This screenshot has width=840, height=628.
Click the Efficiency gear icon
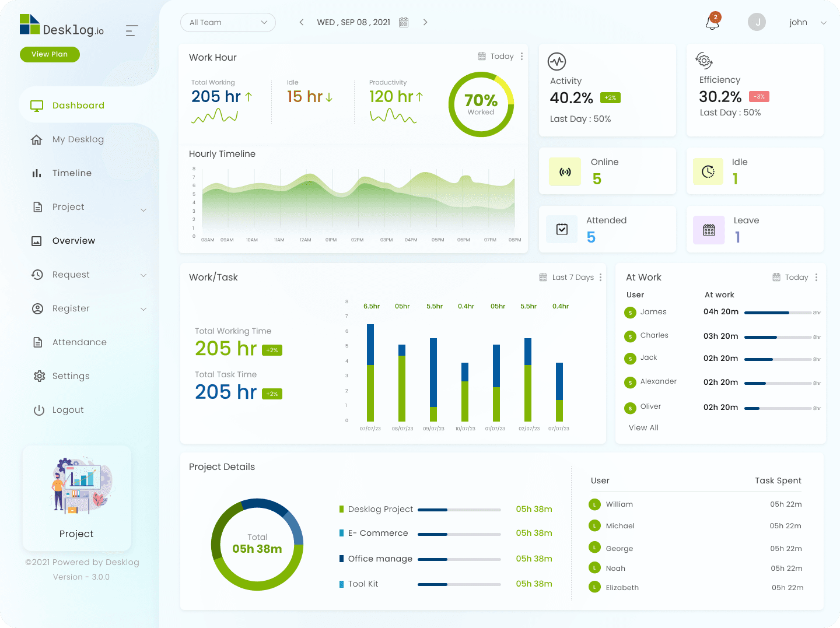[704, 60]
